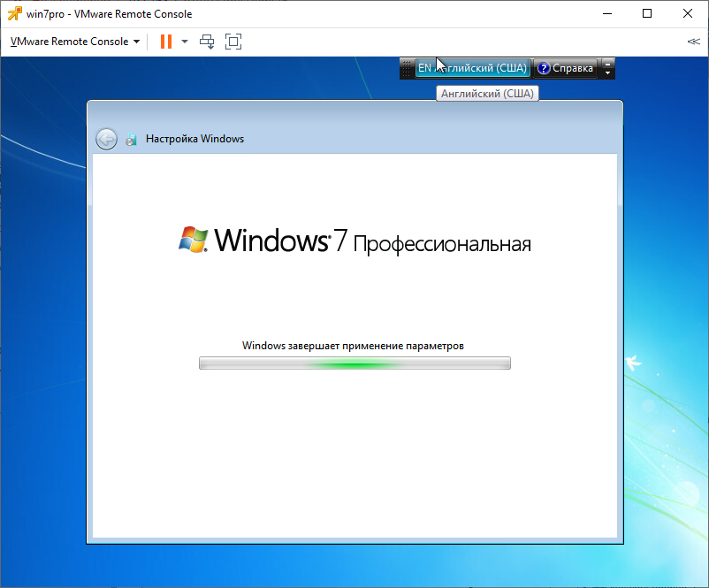Click the Английский (США) tooltip

[x=487, y=94]
